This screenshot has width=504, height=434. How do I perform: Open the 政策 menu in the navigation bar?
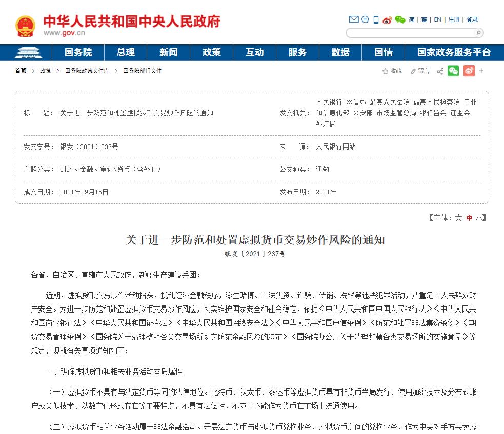211,52
